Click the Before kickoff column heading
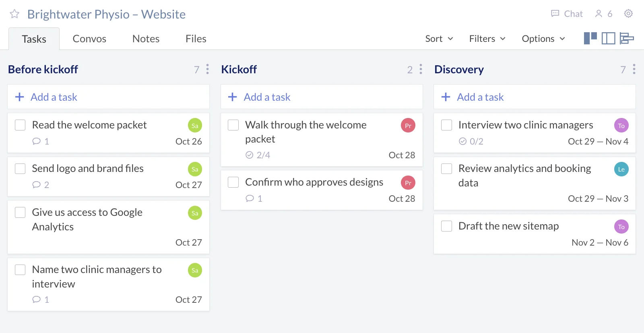 [43, 69]
